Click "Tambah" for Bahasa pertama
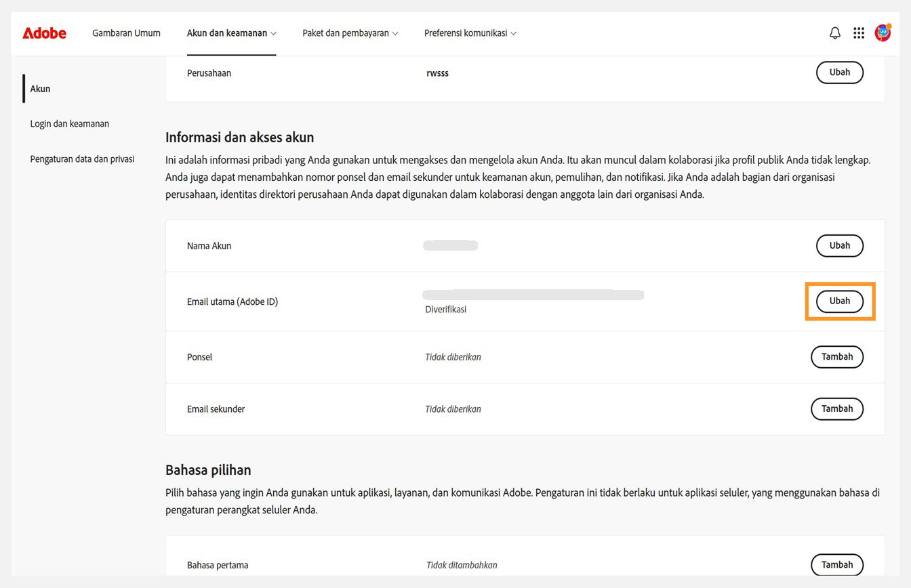Image resolution: width=911 pixels, height=588 pixels. (837, 564)
